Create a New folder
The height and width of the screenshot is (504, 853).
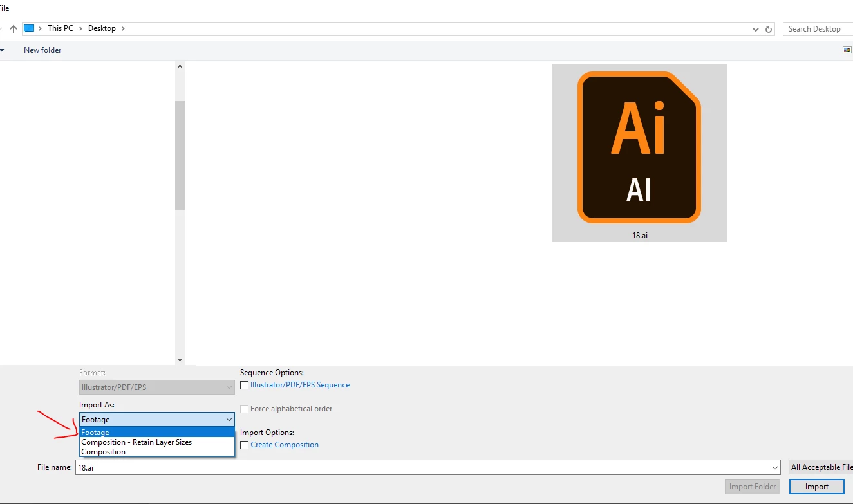click(42, 50)
